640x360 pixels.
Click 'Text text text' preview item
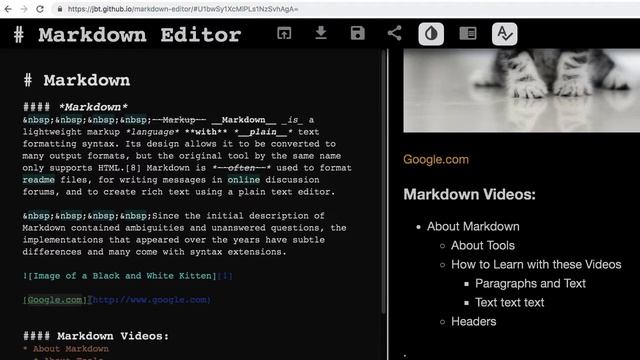[x=509, y=302]
